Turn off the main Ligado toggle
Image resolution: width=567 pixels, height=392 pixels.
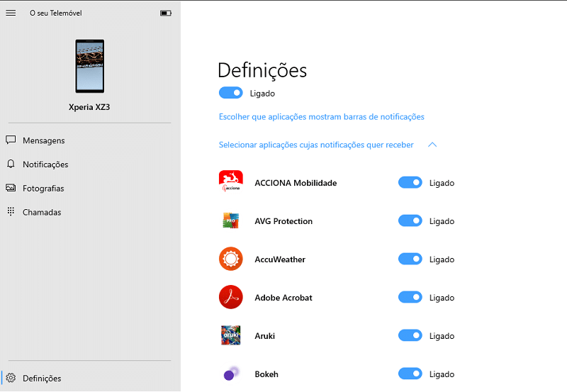coord(231,93)
